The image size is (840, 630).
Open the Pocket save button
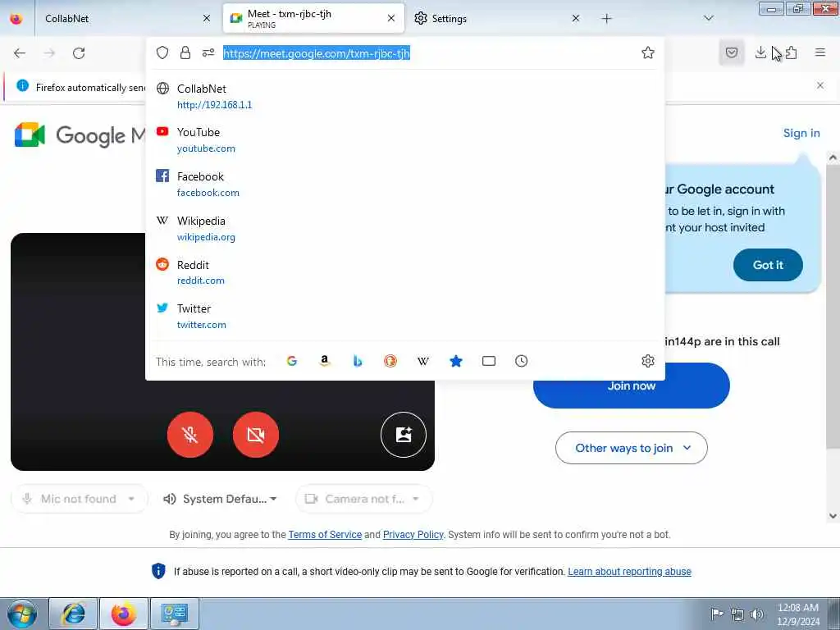pyautogui.click(x=731, y=52)
